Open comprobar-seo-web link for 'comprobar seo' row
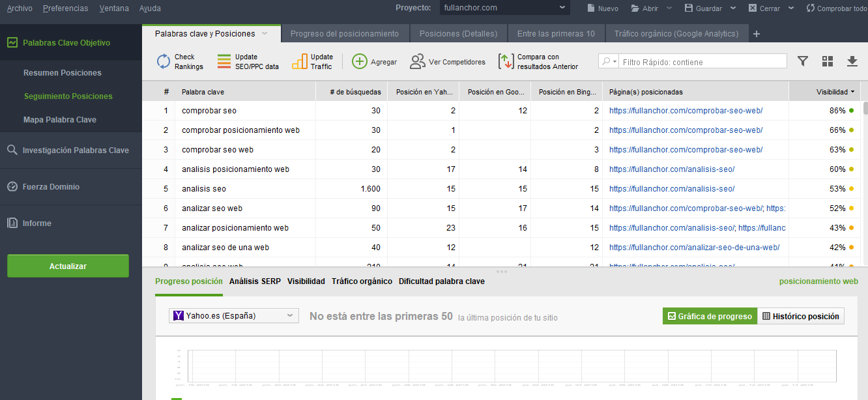Image resolution: width=868 pixels, height=400 pixels. 686,111
